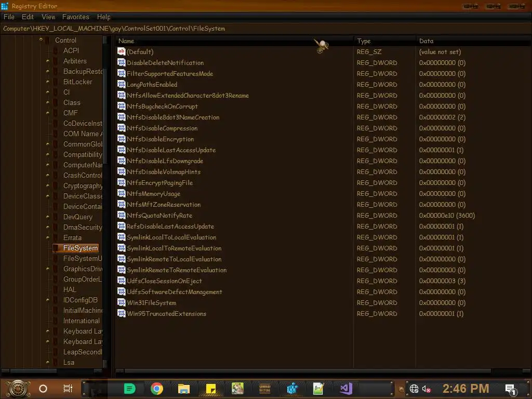Viewport: 532px width, 399px height.
Task: Launch Google Chrome from taskbar
Action: pyautogui.click(x=157, y=389)
